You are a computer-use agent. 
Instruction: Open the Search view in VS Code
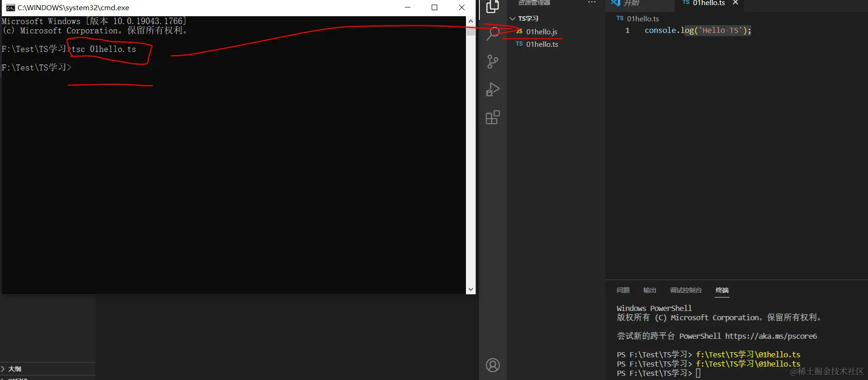click(493, 33)
